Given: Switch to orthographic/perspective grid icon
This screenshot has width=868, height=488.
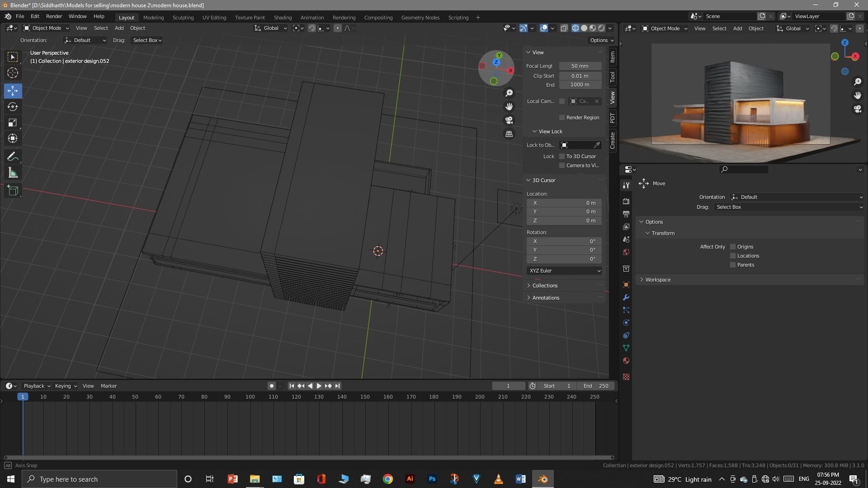Looking at the screenshot, I should (509, 134).
